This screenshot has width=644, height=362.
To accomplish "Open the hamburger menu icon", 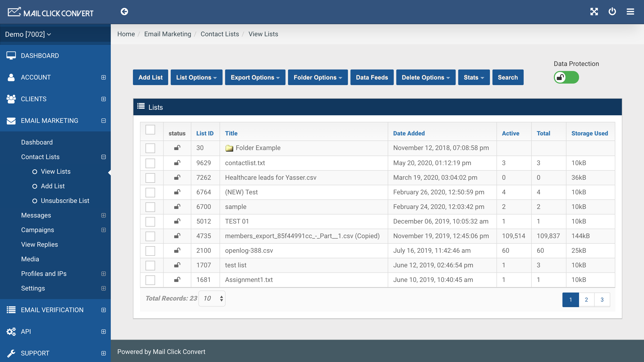I will (x=630, y=12).
